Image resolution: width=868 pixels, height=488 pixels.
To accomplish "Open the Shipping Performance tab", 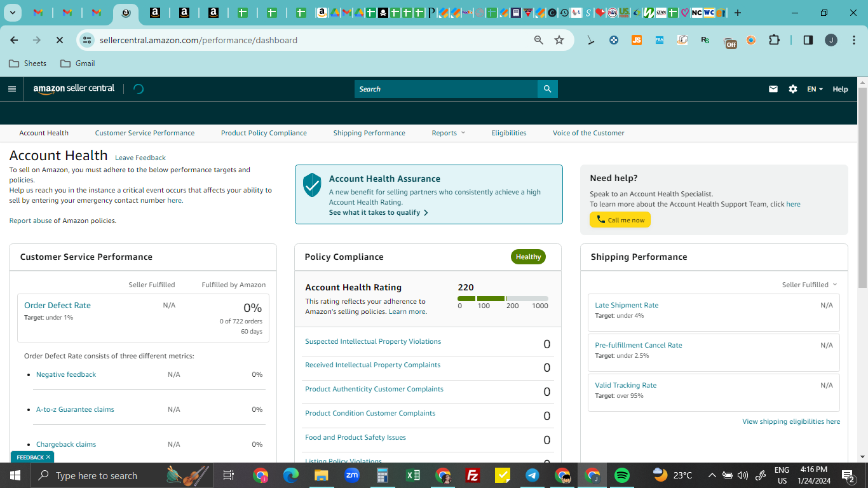I will click(x=369, y=133).
